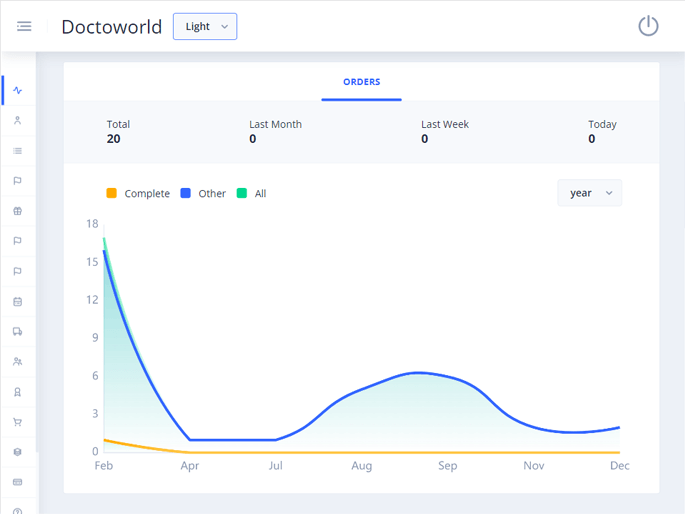
Task: Toggle the All series in legend
Action: (251, 193)
